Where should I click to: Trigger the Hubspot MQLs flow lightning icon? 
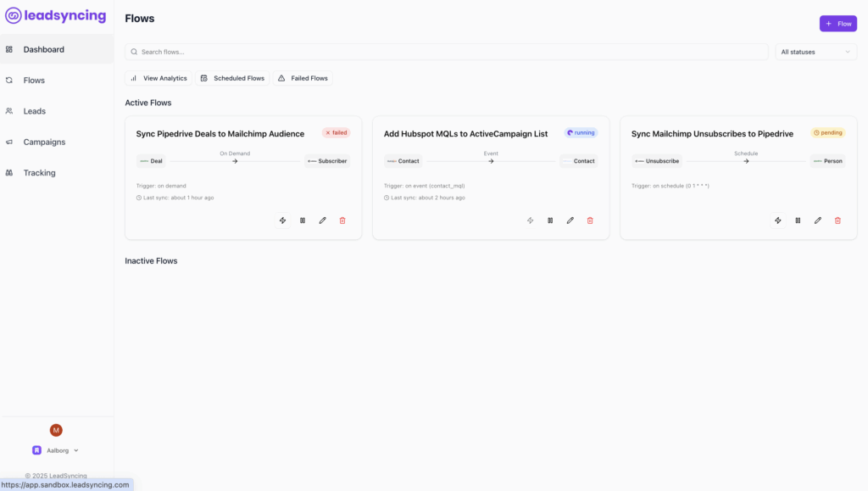tap(531, 220)
